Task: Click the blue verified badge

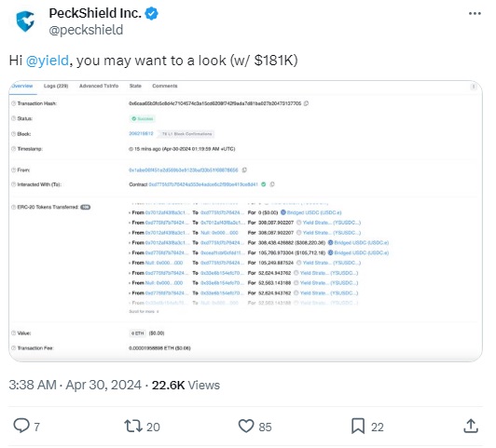Action: pos(152,14)
